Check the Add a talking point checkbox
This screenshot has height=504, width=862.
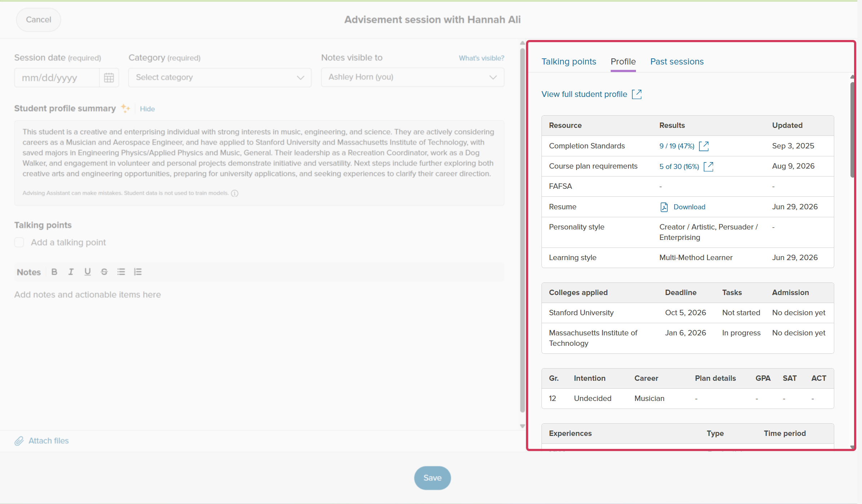pos(19,242)
